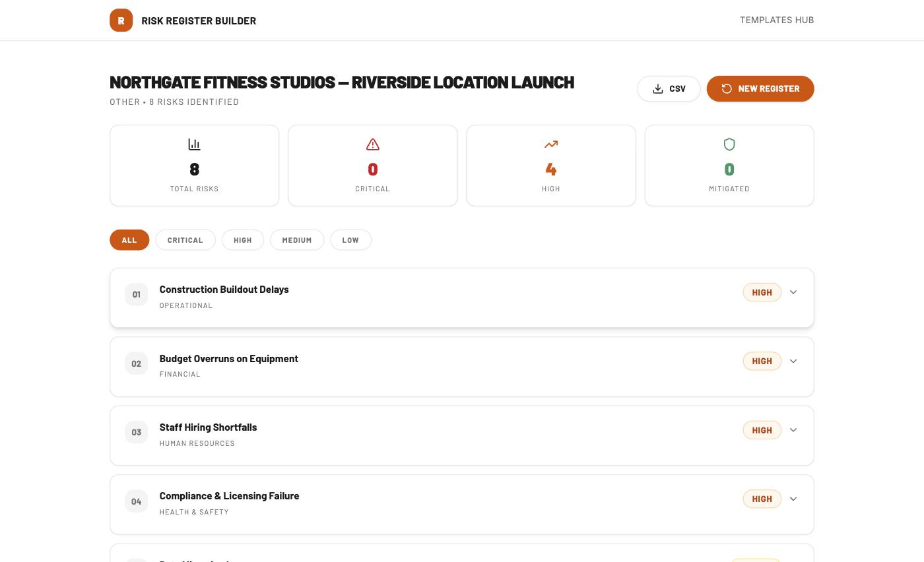
Task: Click the Critical count 0
Action: [373, 170]
